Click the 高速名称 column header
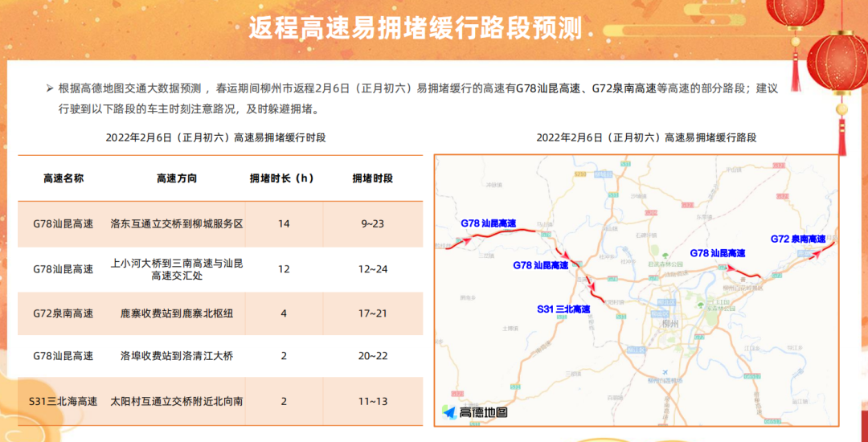Image resolution: width=868 pixels, height=442 pixels. (63, 178)
